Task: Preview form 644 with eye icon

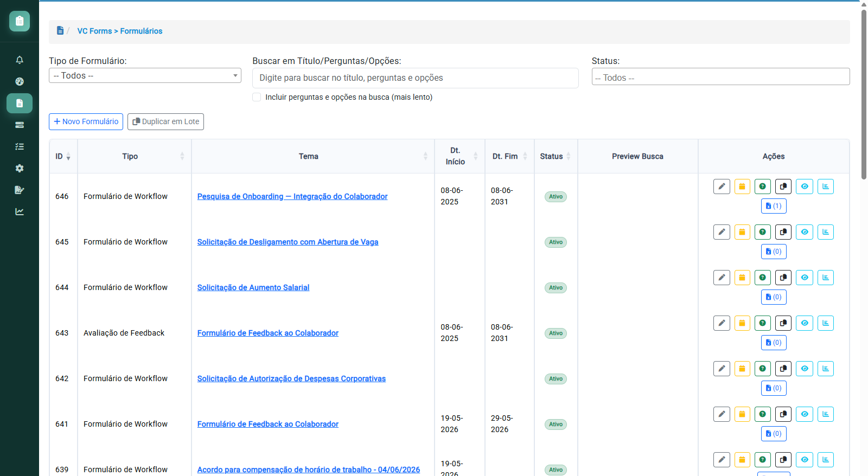Action: [805, 278]
